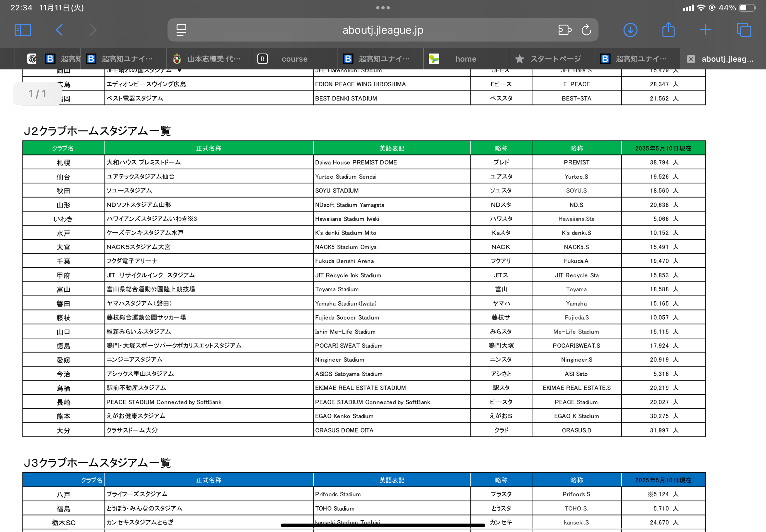The image size is (766, 532).
Task: Close the aboutj.jleague tab
Action: [691, 59]
